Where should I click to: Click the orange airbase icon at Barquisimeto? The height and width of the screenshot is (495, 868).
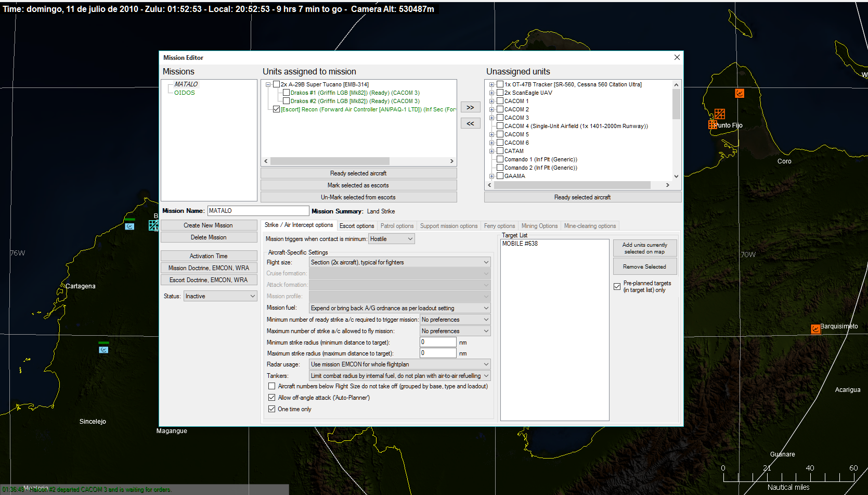[x=815, y=329]
